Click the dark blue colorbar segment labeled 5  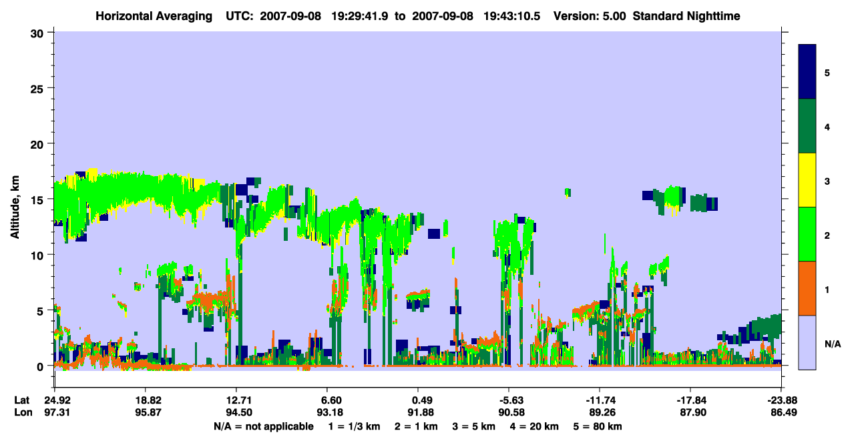coord(807,72)
